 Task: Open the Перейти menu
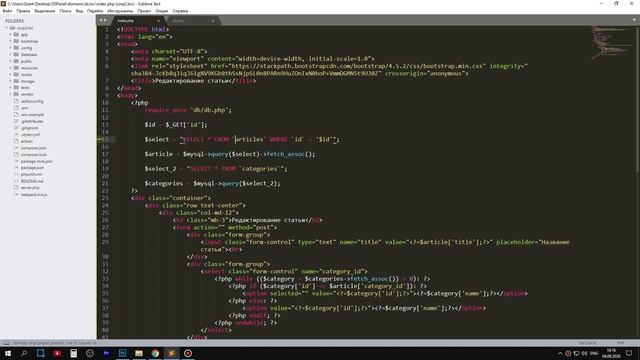[x=95, y=11]
